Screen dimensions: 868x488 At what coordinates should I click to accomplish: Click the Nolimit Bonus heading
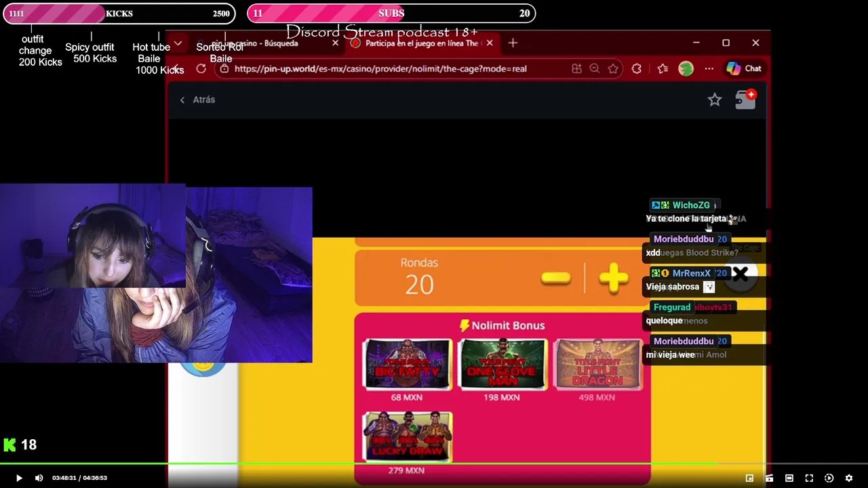click(502, 325)
